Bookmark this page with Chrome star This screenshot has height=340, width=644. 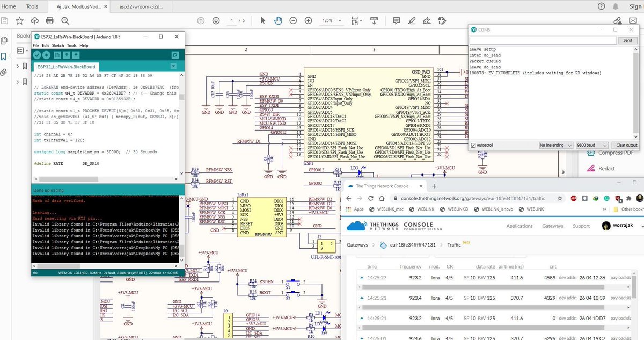coord(561,198)
